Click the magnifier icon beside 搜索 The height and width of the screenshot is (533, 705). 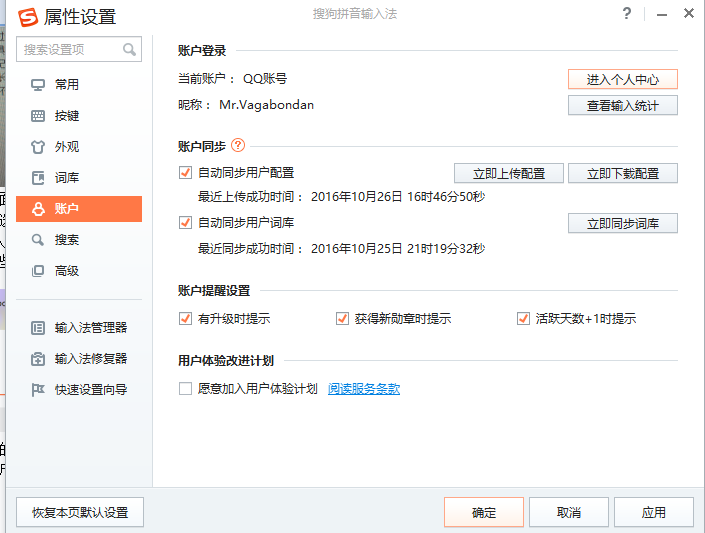(x=38, y=240)
